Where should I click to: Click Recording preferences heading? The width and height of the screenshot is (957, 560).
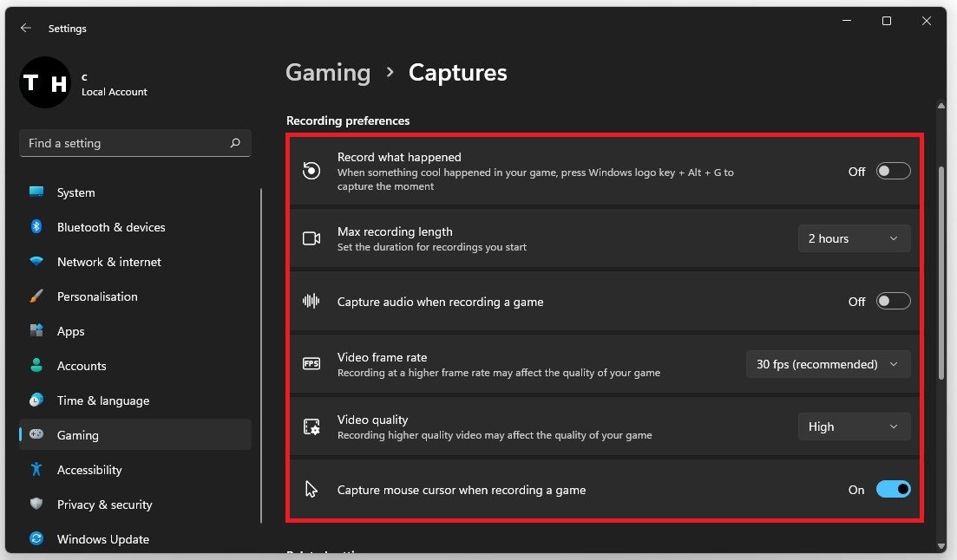(x=348, y=120)
